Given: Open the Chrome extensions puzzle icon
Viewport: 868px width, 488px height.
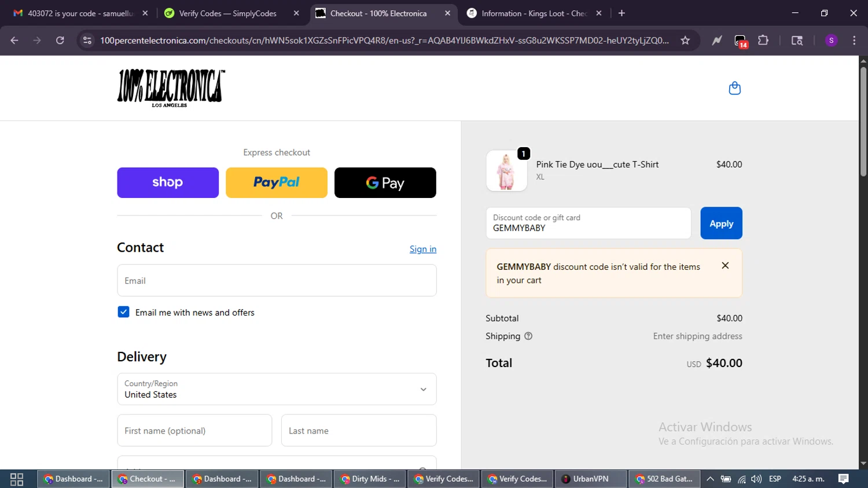Looking at the screenshot, I should click(x=763, y=41).
